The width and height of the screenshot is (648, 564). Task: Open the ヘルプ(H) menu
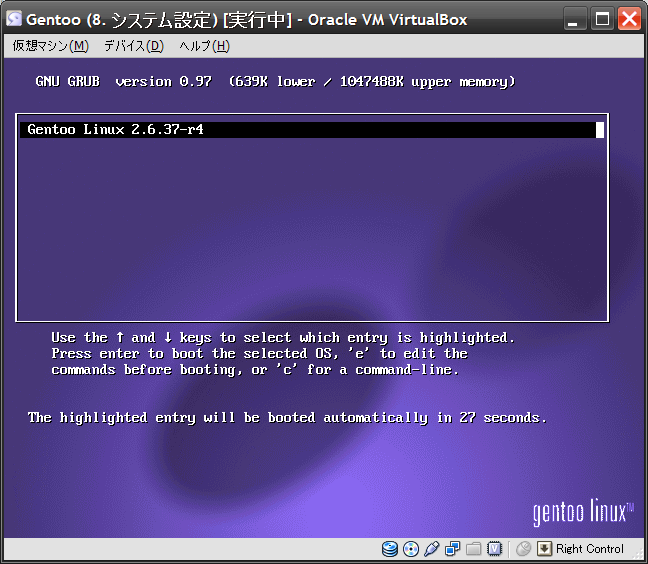(205, 46)
